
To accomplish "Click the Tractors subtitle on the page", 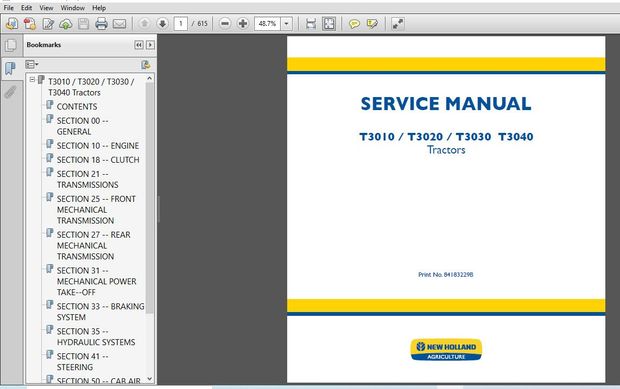I will click(446, 150).
